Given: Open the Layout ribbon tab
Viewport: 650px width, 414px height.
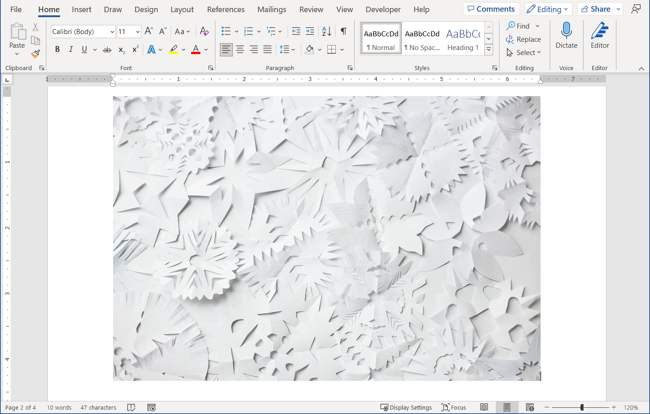Looking at the screenshot, I should click(x=182, y=9).
